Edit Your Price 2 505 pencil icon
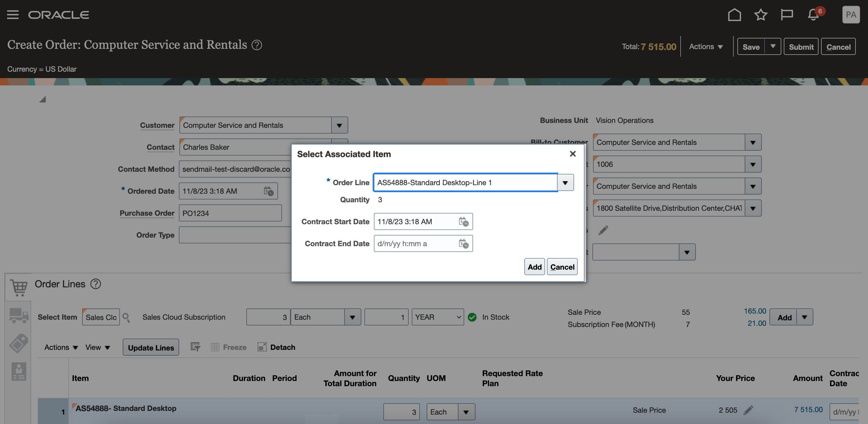 click(748, 410)
